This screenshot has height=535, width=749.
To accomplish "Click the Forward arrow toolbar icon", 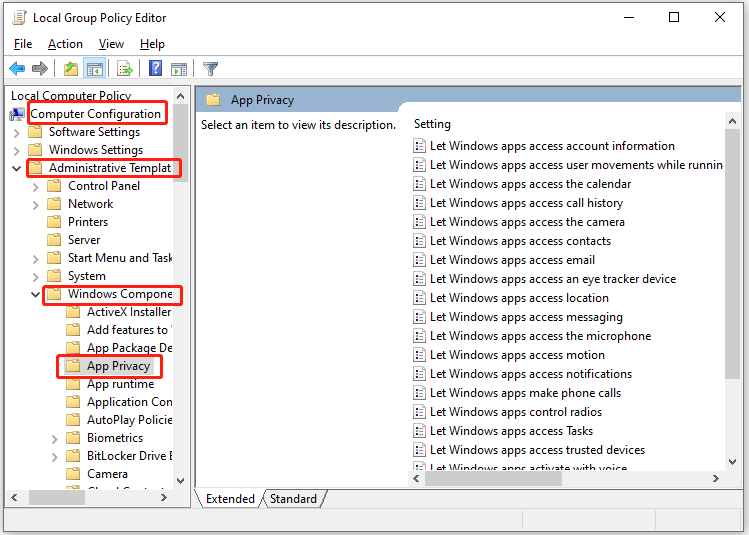I will tap(40, 68).
